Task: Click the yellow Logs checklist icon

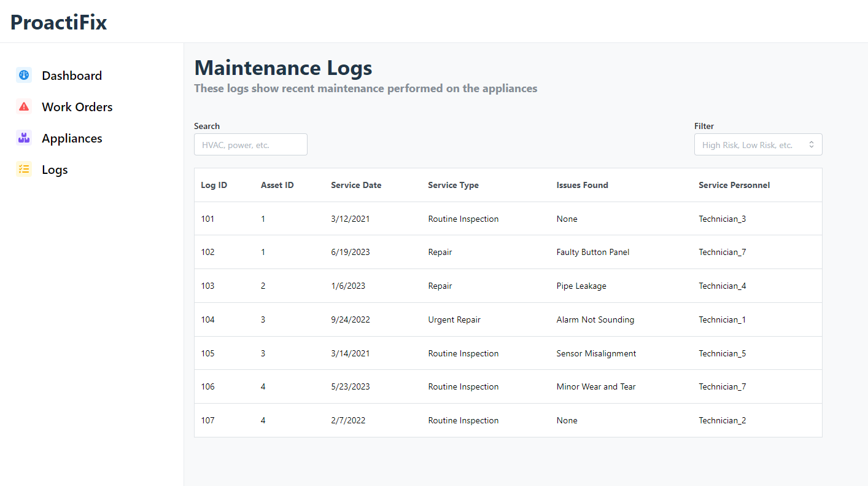Action: pyautogui.click(x=24, y=169)
